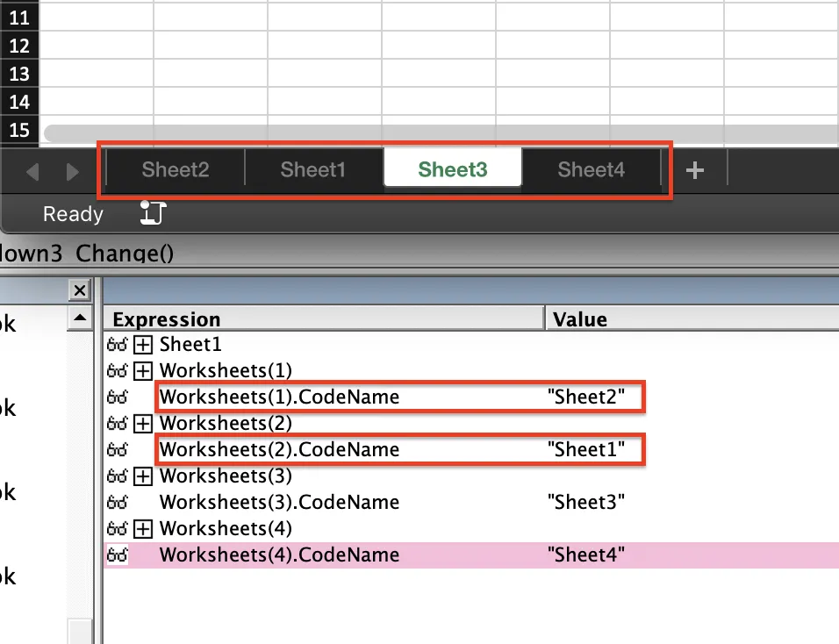Select row 14 header

(19, 102)
